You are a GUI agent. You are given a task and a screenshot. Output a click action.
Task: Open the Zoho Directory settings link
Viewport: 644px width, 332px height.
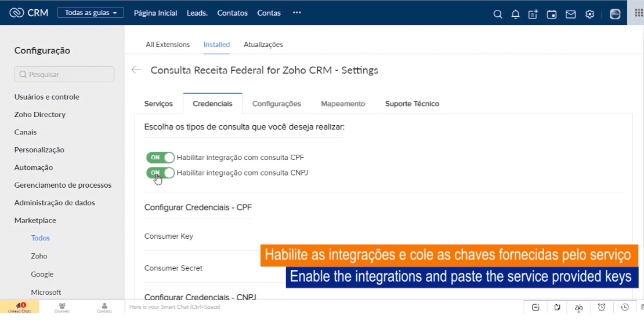[x=40, y=114]
